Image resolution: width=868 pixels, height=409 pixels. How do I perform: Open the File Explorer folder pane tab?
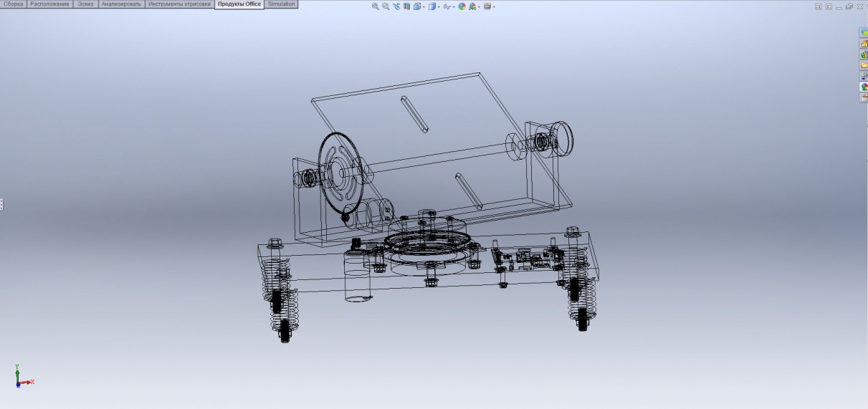[864, 65]
